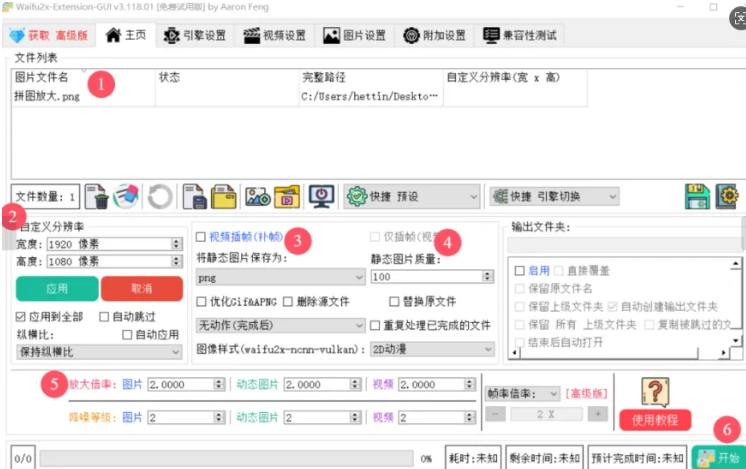Click the trash can remove-file icon
This screenshot has width=746, height=469.
click(x=96, y=196)
